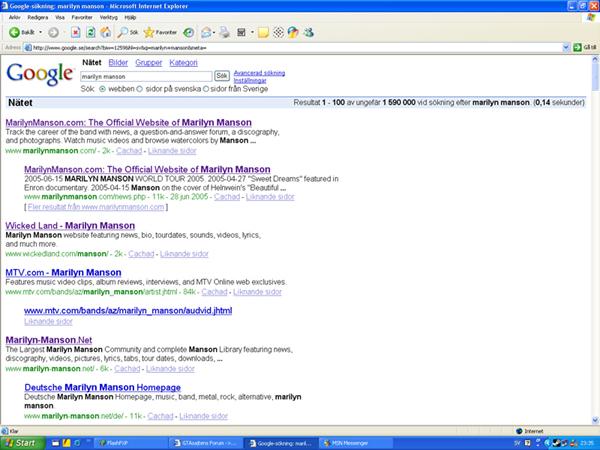Select the "sidor från Sverige" radio option
The height and width of the screenshot is (450, 600).
point(206,88)
